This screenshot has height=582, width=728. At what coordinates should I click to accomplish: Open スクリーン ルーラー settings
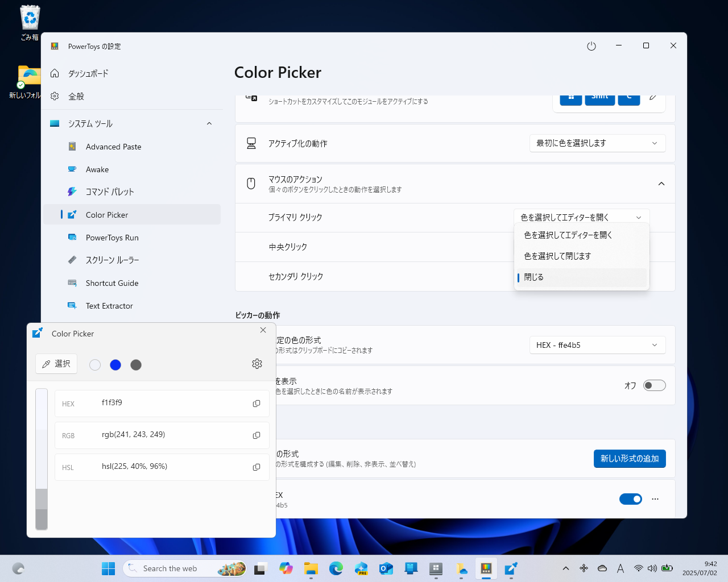click(132, 260)
